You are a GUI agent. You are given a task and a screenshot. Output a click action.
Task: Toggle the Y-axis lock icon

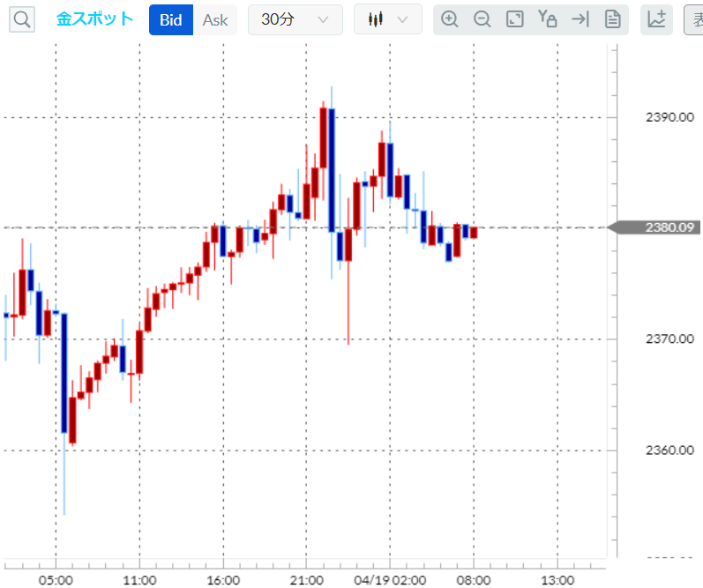548,19
